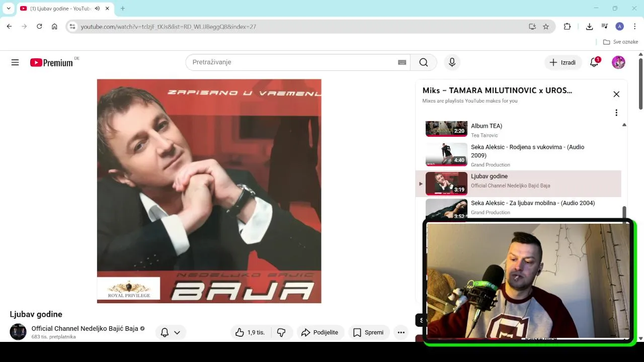Open Official Channel Nedeljko Bajić Baja link

(85, 328)
